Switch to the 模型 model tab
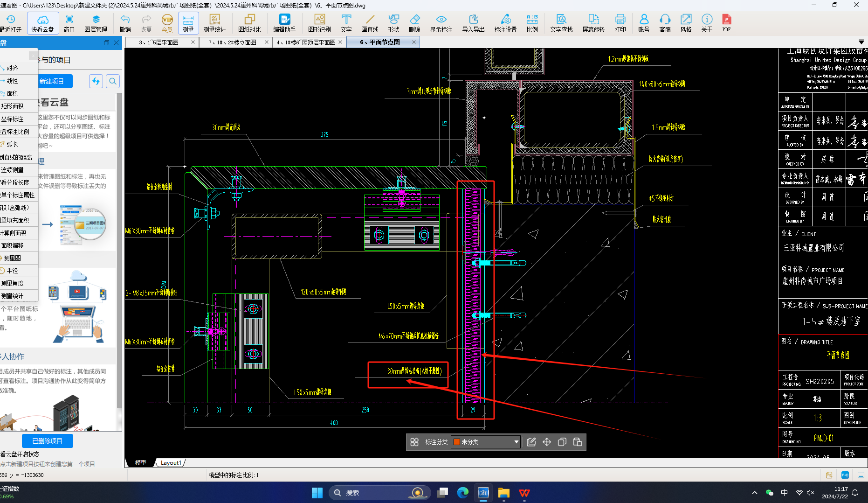The height and width of the screenshot is (503, 868). (141, 463)
